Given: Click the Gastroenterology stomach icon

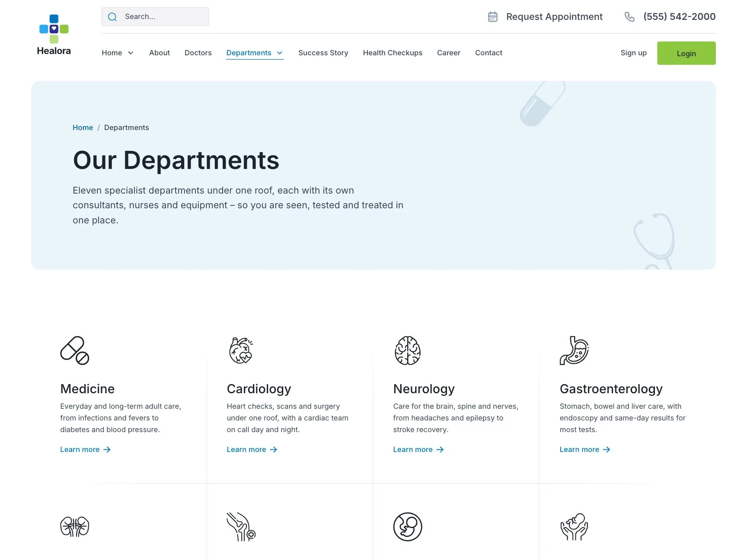Looking at the screenshot, I should tap(574, 350).
